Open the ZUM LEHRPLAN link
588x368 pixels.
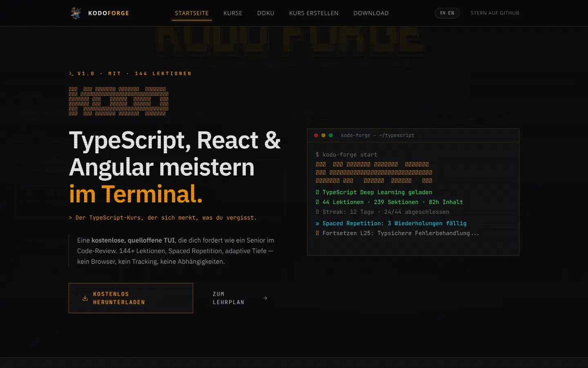tap(240, 298)
